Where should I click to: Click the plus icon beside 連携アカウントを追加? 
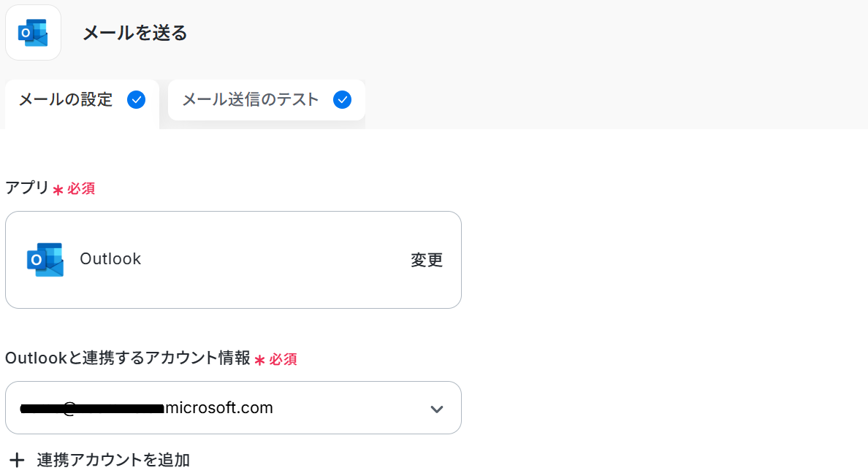[x=16, y=460]
